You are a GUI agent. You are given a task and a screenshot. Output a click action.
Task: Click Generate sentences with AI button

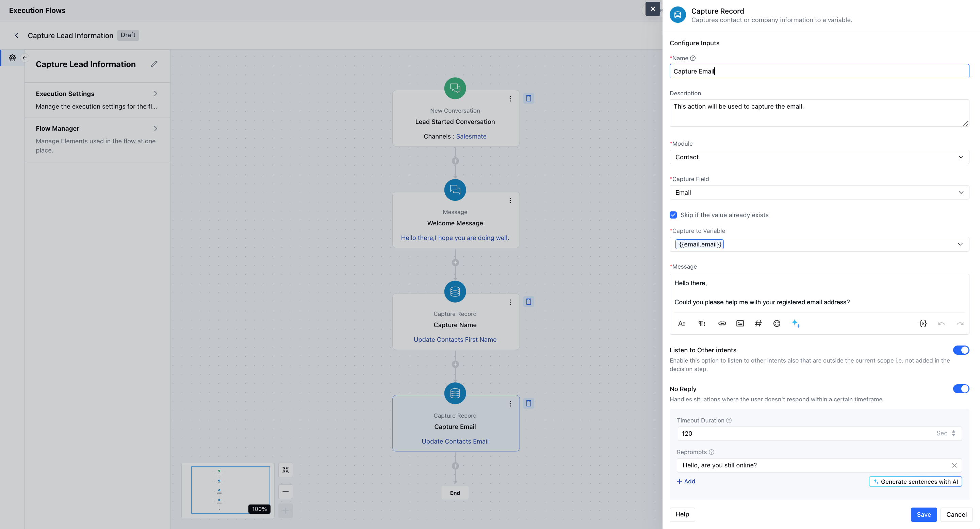click(x=915, y=481)
